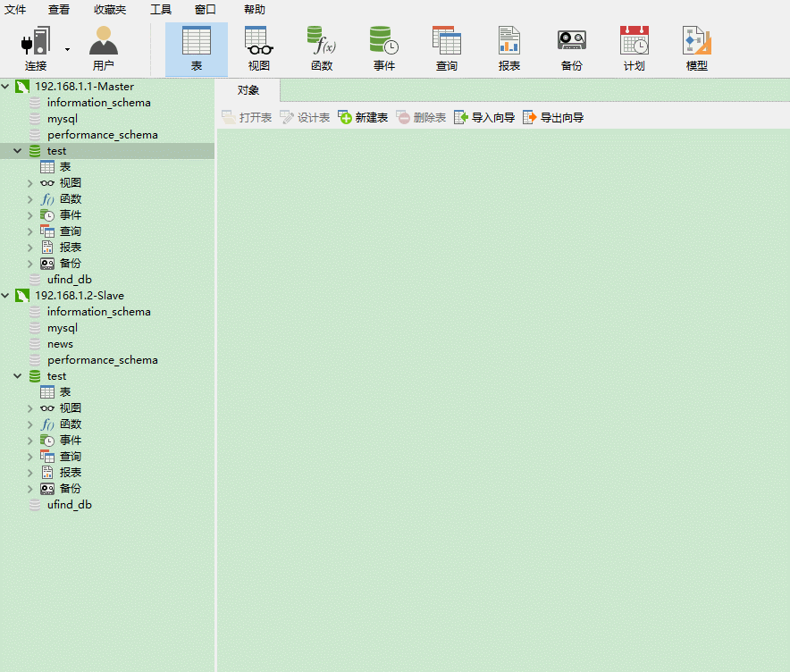The width and height of the screenshot is (790, 672).
Task: Open the news database on the Slave
Action: 62,343
